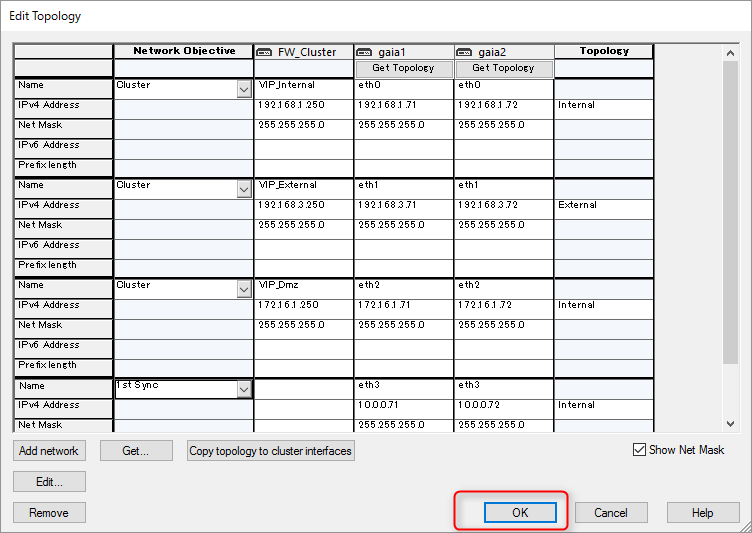Click gaia1 eth0 interface name cell
Viewport: 752px width, 533px height.
tap(404, 89)
